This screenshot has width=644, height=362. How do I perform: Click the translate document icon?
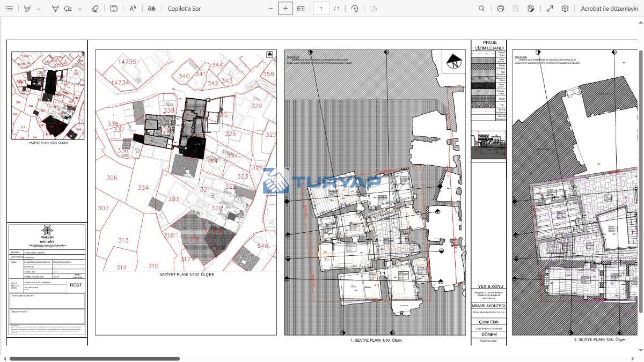(x=152, y=9)
